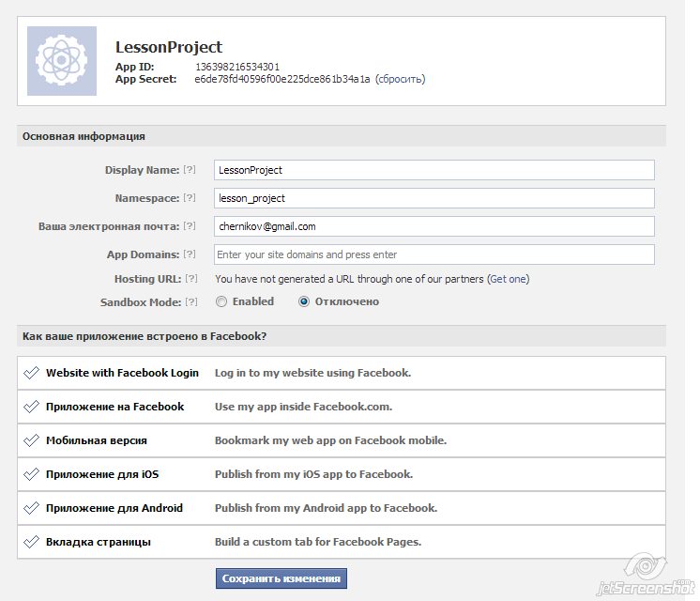This screenshot has width=700, height=601.
Task: Open the Hosting URL help [?] tooltip
Action: click(x=191, y=279)
